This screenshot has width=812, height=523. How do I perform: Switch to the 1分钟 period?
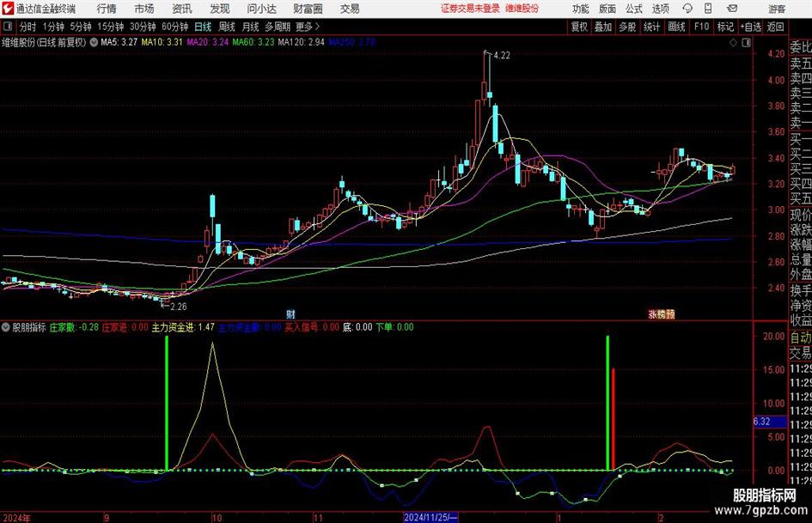coord(52,27)
